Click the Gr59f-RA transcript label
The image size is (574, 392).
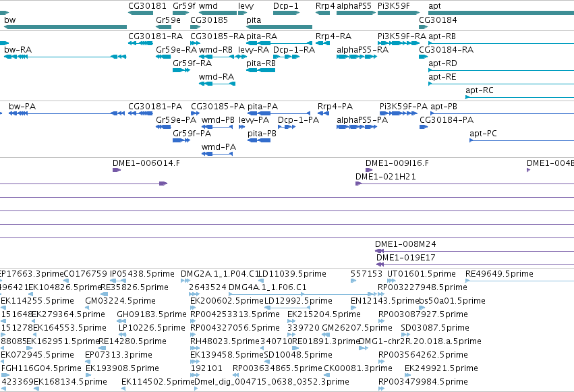point(192,63)
